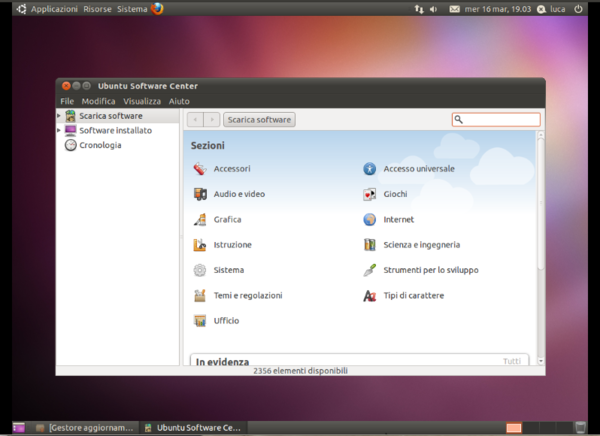Viewport: 600px width, 436px height.
Task: Open the Ufficio section icon
Action: tap(200, 321)
